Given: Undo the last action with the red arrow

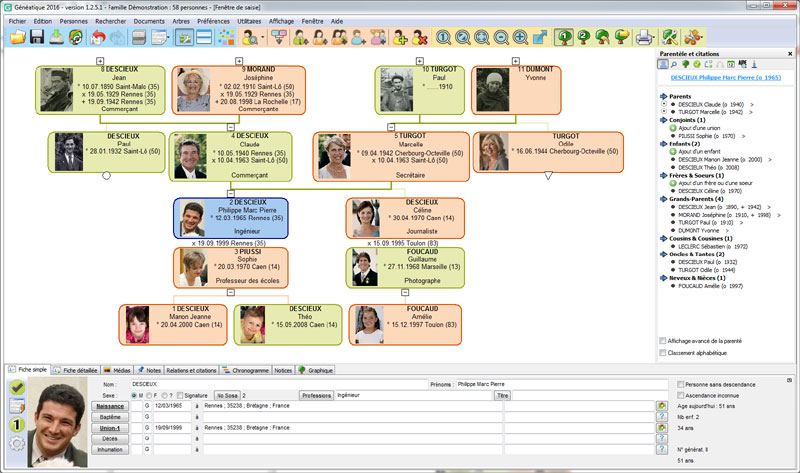Looking at the screenshot, I should click(97, 37).
